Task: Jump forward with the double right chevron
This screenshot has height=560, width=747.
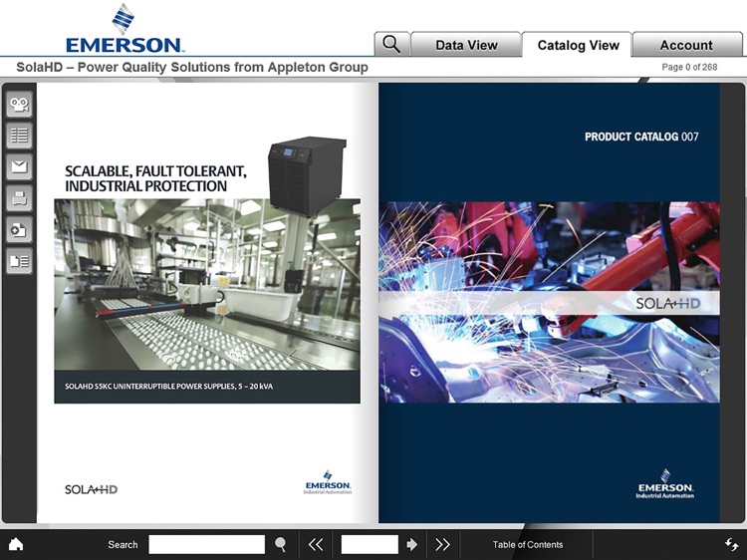Action: (x=442, y=544)
